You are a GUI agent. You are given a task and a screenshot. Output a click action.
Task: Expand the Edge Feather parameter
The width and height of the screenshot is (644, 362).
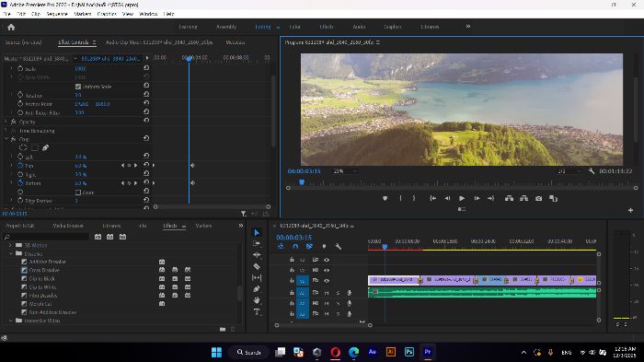click(11, 201)
